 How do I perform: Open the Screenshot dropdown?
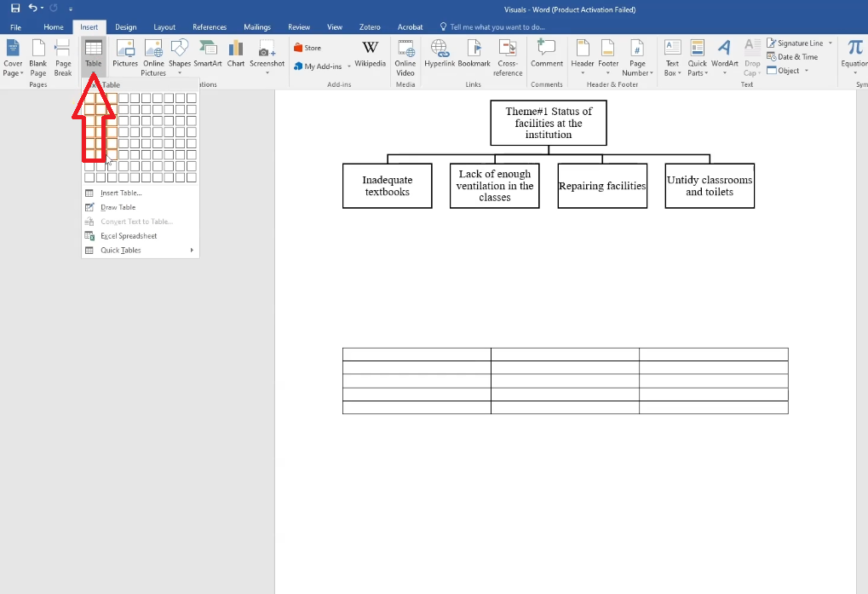pos(267,56)
